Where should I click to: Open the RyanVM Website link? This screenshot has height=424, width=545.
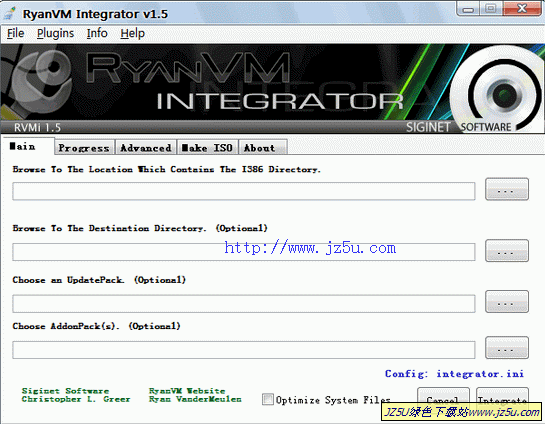187,391
